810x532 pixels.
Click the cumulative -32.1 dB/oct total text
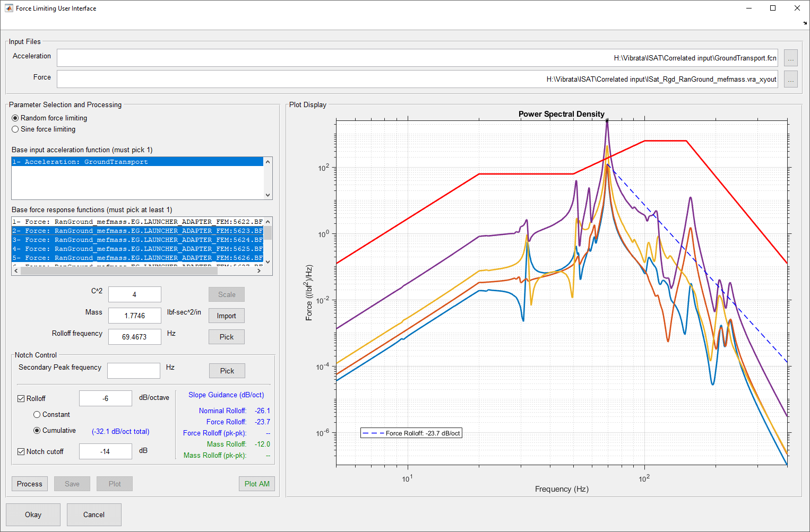pos(120,431)
